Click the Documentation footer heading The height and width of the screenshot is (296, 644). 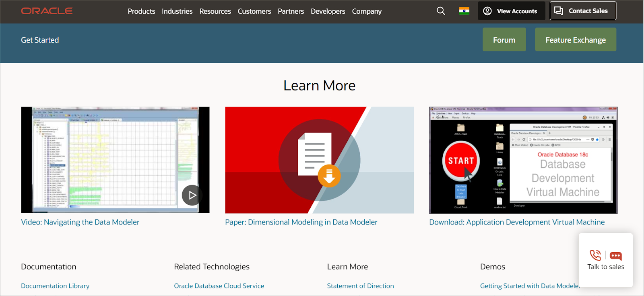coord(49,267)
